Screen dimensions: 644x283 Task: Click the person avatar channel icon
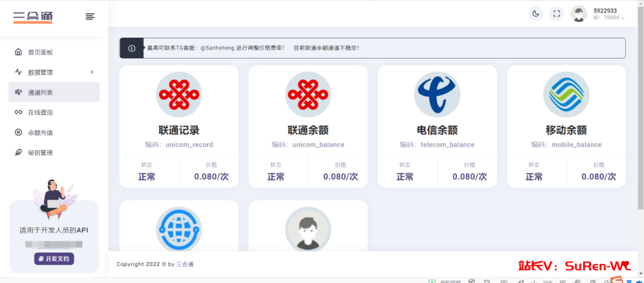coord(308,229)
